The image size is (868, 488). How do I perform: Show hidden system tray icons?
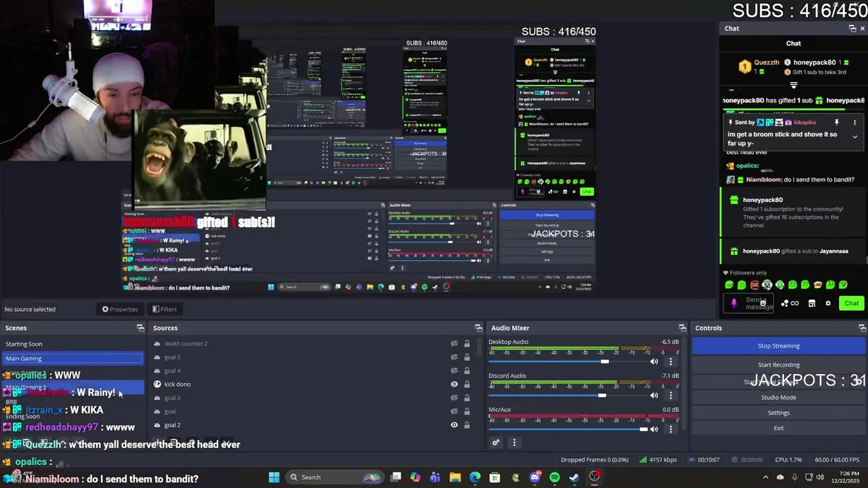766,477
